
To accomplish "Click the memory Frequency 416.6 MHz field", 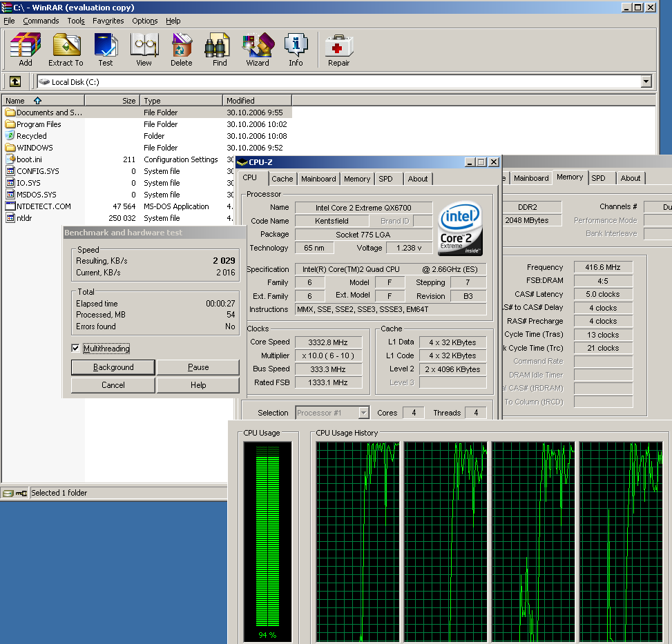I will [x=603, y=267].
